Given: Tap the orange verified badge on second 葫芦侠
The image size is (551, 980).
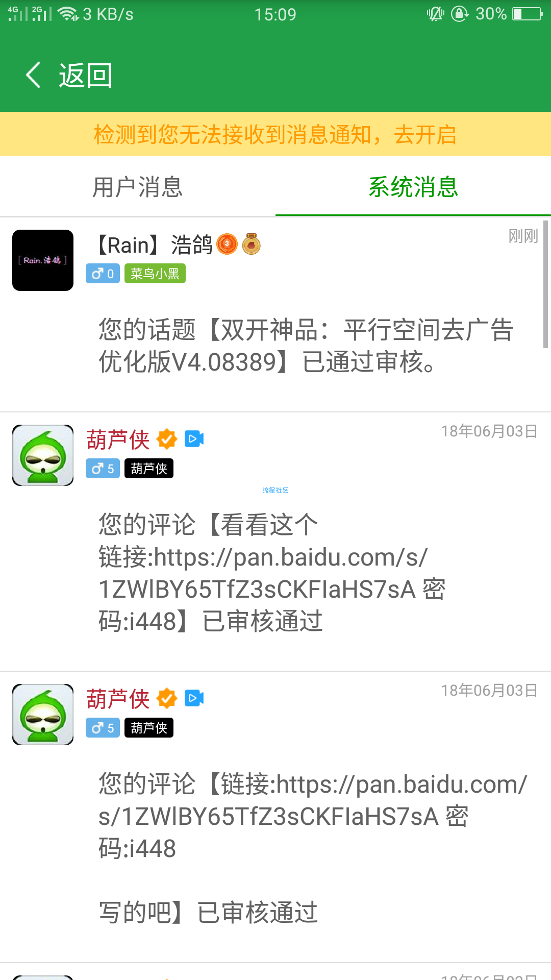Looking at the screenshot, I should point(167,698).
